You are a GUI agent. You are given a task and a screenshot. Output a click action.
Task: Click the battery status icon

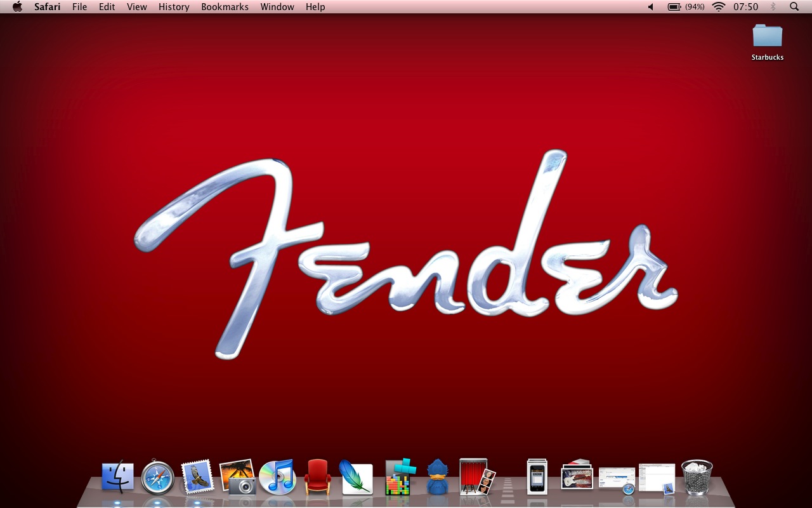coord(674,7)
